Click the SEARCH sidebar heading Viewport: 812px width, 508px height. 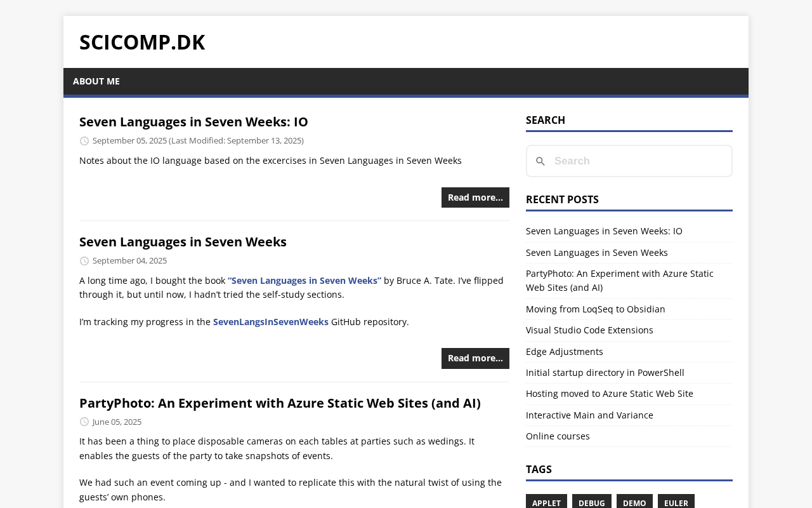click(x=546, y=120)
